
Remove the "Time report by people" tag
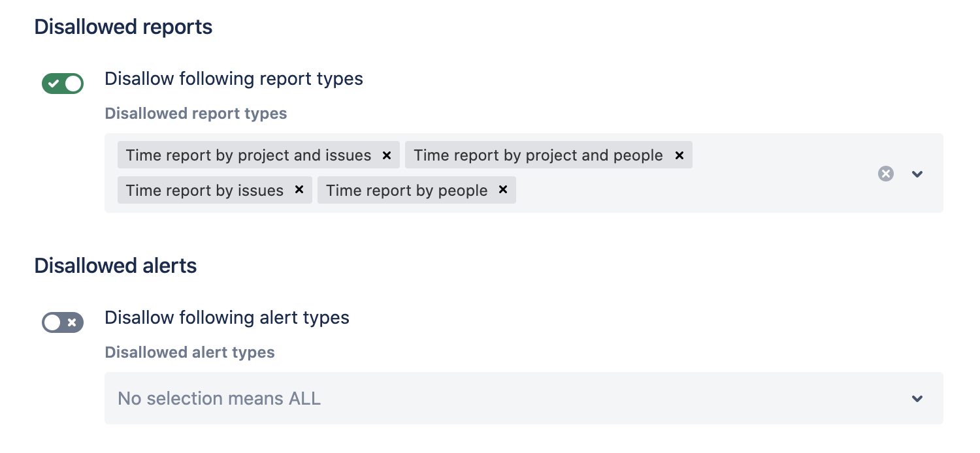(503, 190)
